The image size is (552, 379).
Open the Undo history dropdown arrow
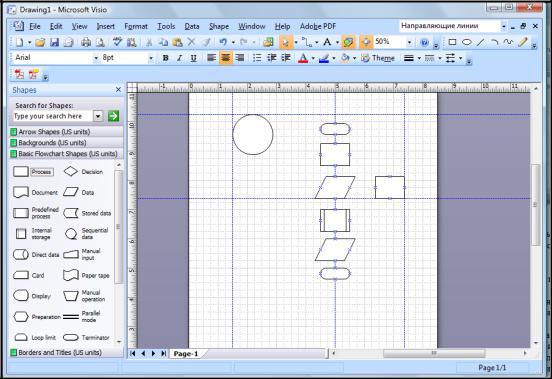tap(233, 43)
